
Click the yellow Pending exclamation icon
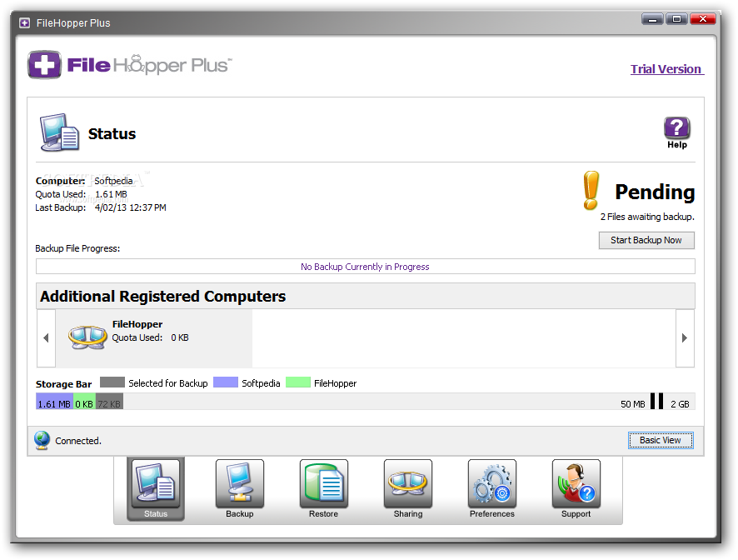(x=591, y=190)
